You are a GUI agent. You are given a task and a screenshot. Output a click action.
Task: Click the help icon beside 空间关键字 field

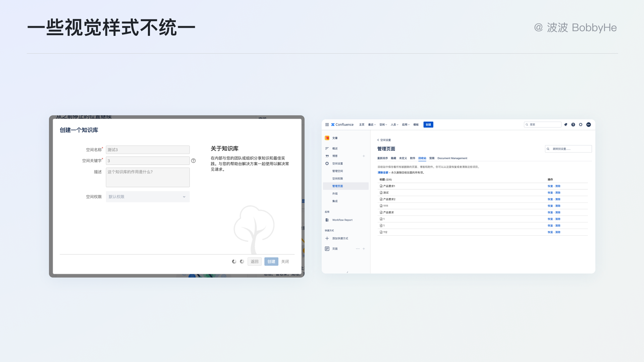pos(194,161)
